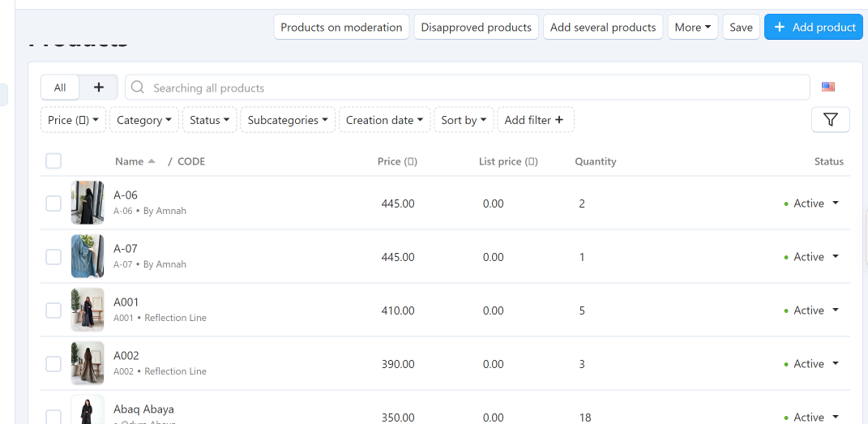Edit A-07 list price 0.00
The width and height of the screenshot is (868, 424).
coord(494,257)
